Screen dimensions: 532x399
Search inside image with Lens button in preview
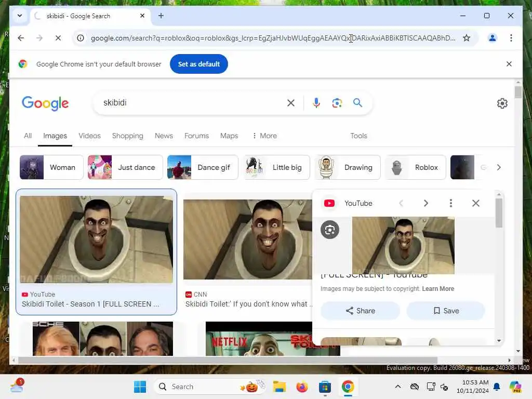(x=330, y=230)
